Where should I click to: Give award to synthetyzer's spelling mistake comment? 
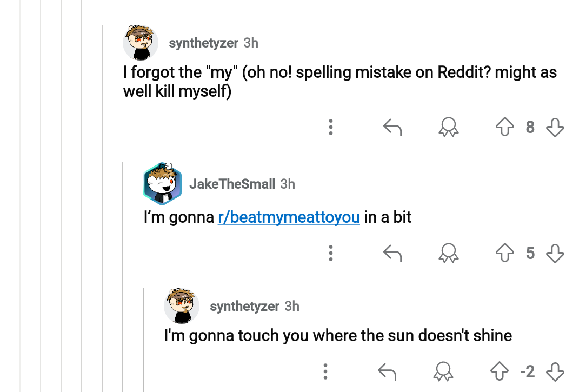(x=448, y=128)
